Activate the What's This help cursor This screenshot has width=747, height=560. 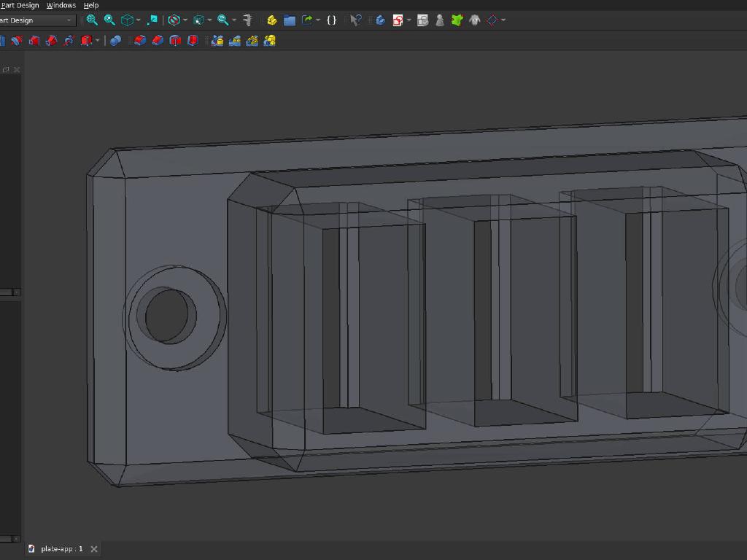[x=355, y=20]
